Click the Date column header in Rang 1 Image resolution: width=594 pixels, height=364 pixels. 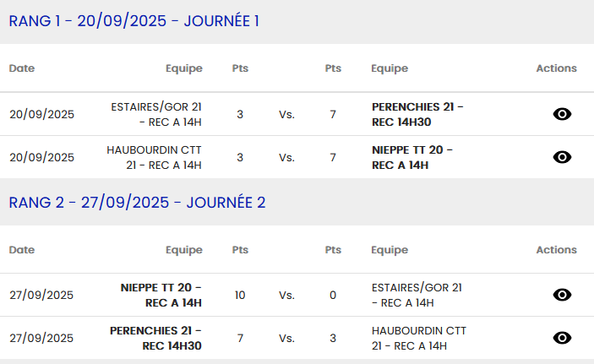pos(22,68)
